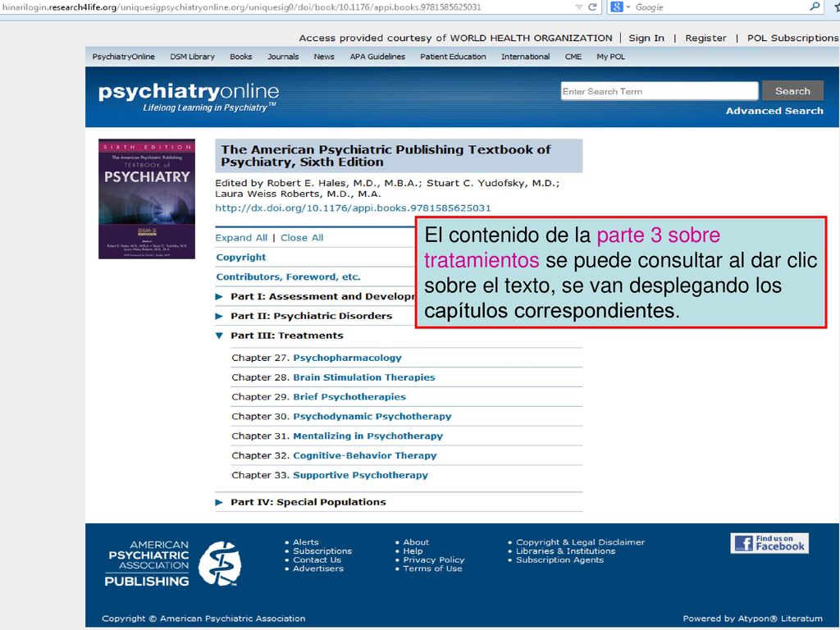Expand Part IV: Special Populations arrow
The image size is (840, 630).
coord(218,503)
